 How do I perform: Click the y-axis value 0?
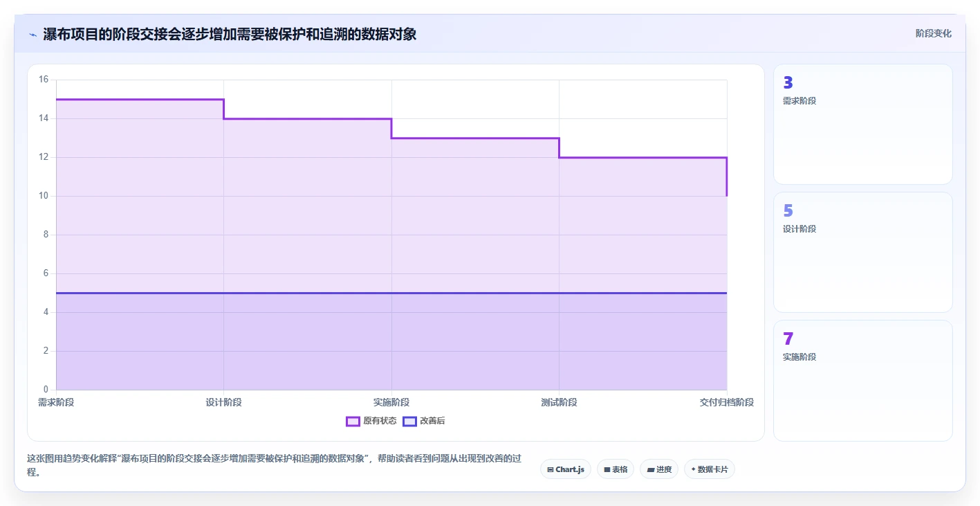pyautogui.click(x=46, y=390)
